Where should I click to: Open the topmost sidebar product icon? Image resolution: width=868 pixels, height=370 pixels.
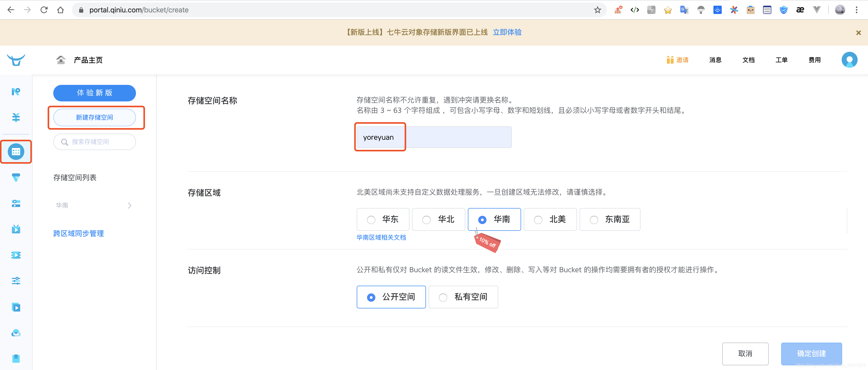[x=16, y=91]
